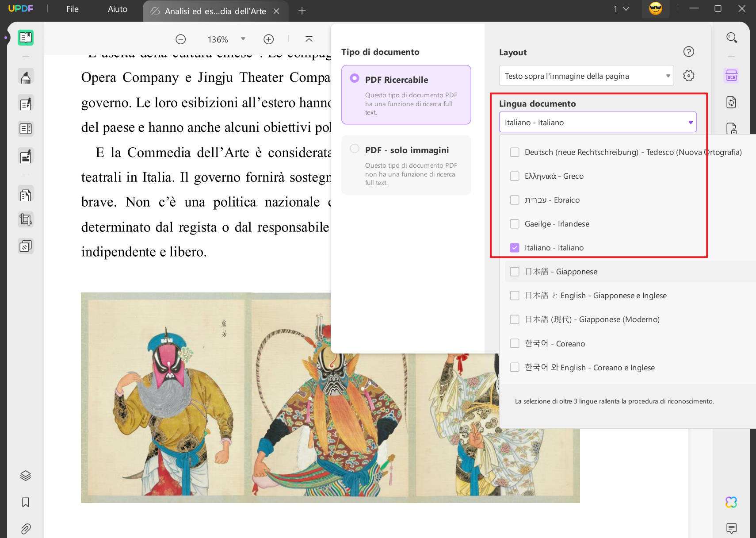Check Coreano e Inglese language
The width and height of the screenshot is (756, 538).
(x=514, y=367)
